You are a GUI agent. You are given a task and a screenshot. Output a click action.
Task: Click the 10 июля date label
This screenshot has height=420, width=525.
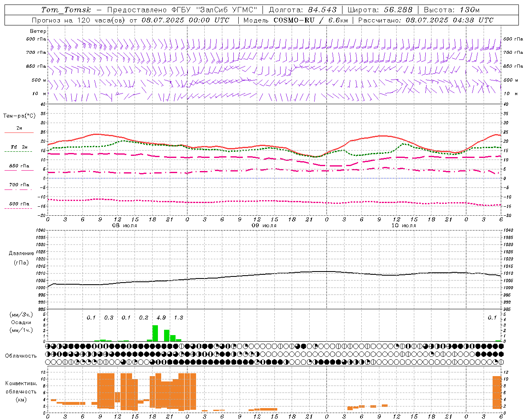[x=404, y=226]
